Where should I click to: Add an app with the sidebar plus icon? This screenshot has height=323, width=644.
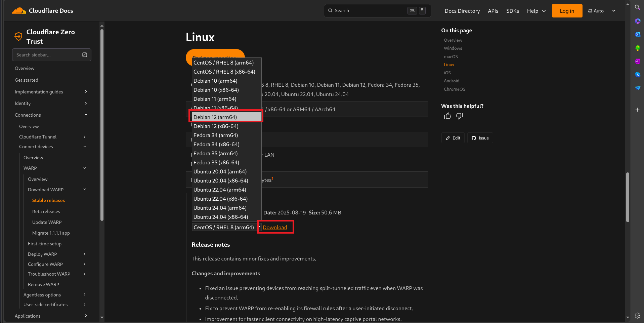coord(637,109)
